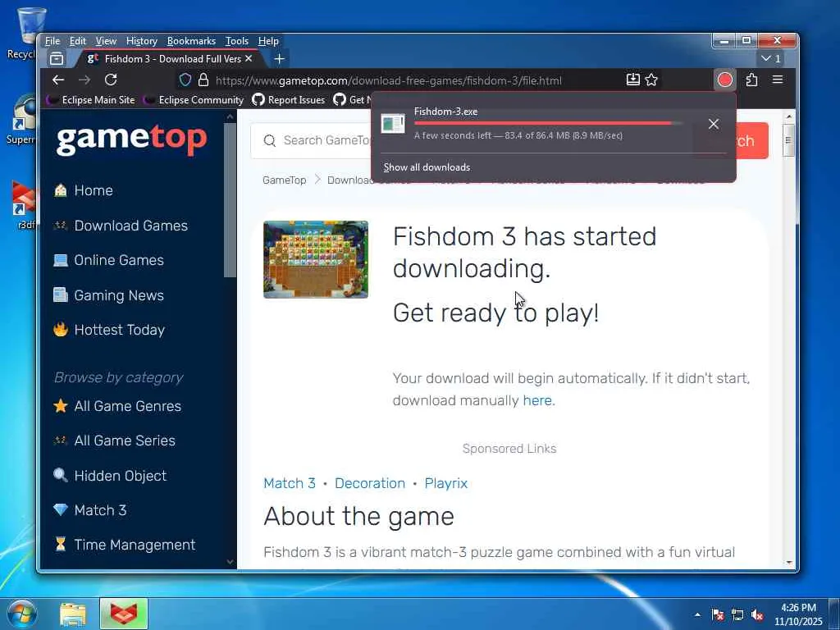Screen dimensions: 840x630
Task: Click the search magnifier icon in GameTop search
Action: 269,140
